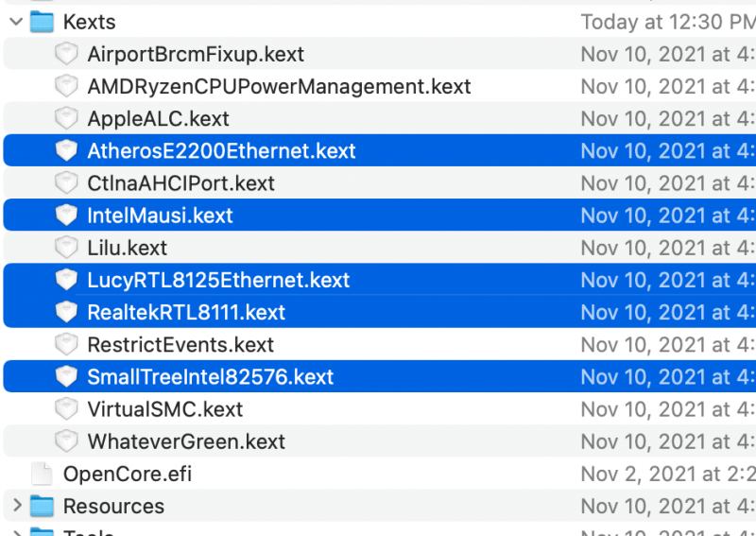
Task: Click the Kexts folder icon
Action: pos(42,21)
